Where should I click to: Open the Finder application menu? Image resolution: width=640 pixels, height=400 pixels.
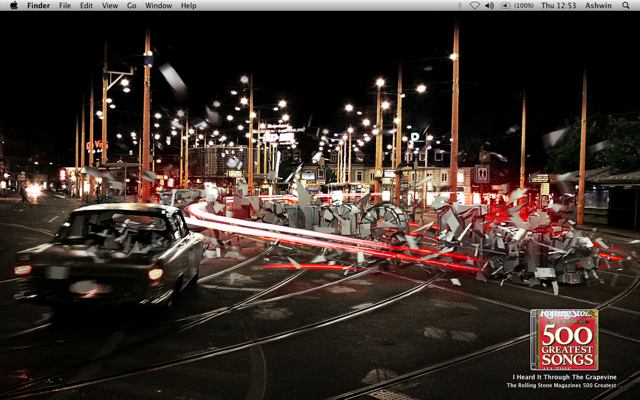pyautogui.click(x=38, y=6)
